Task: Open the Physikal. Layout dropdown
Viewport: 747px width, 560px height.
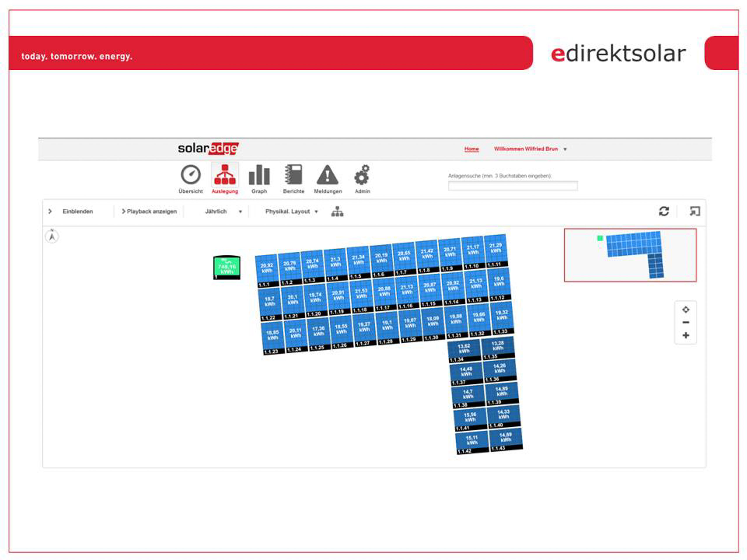Action: (292, 211)
